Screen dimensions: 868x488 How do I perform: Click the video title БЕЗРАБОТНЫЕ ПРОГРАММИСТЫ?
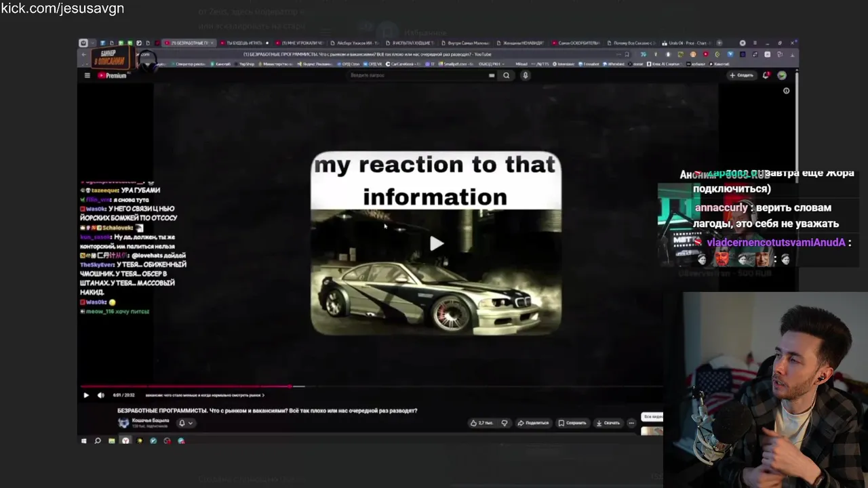pyautogui.click(x=267, y=411)
